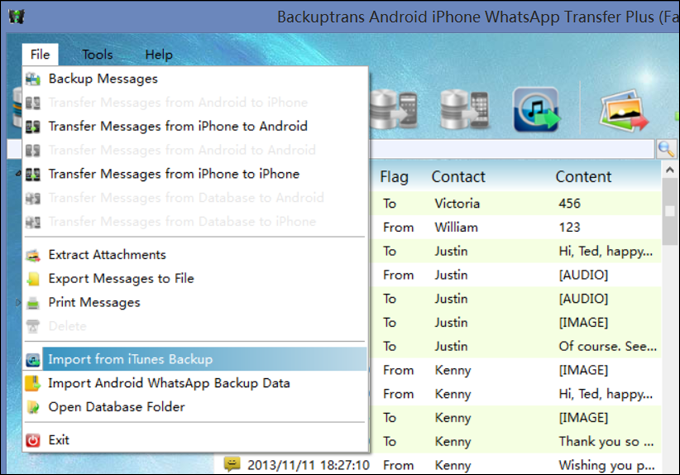Open the Help menu
The width and height of the screenshot is (680, 475).
(159, 55)
